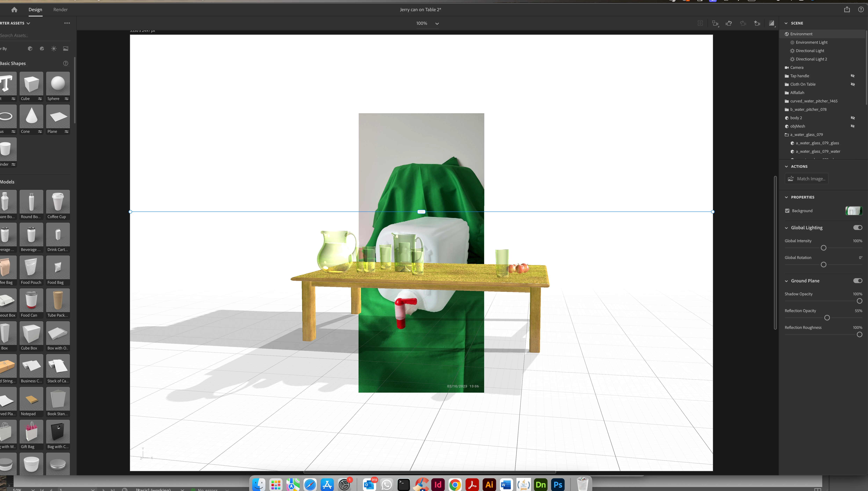Collapse the Properties section

(x=786, y=197)
